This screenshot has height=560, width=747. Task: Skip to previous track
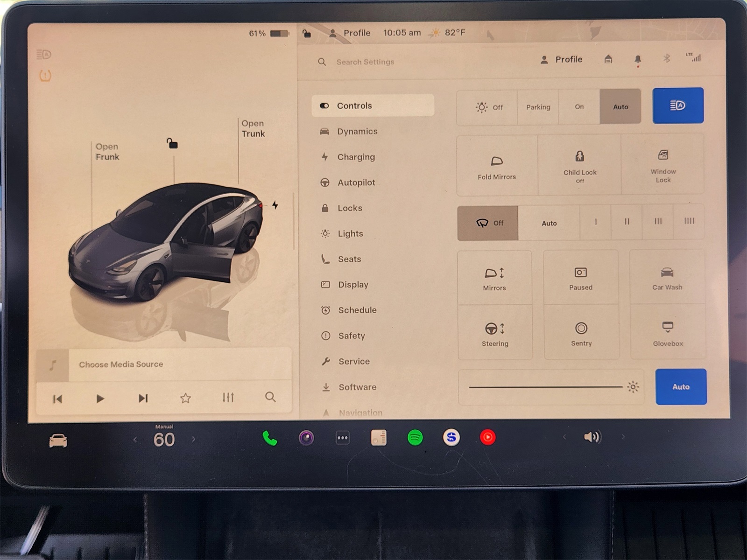coord(58,399)
